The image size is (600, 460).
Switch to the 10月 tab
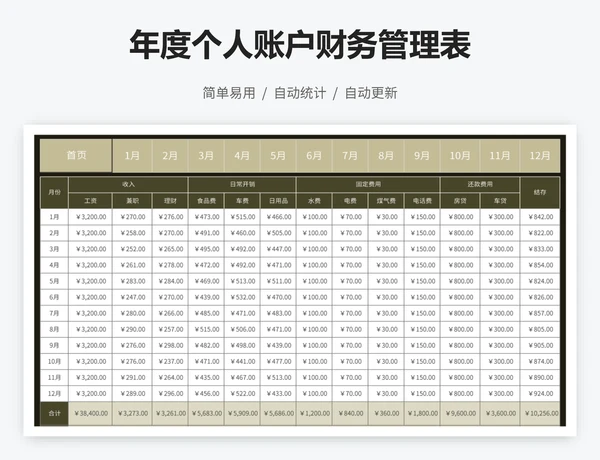coord(460,155)
